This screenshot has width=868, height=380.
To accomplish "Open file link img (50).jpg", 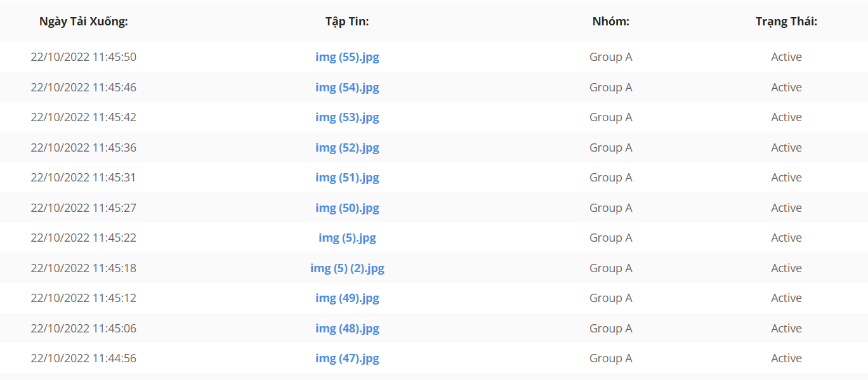I will coord(347,208).
